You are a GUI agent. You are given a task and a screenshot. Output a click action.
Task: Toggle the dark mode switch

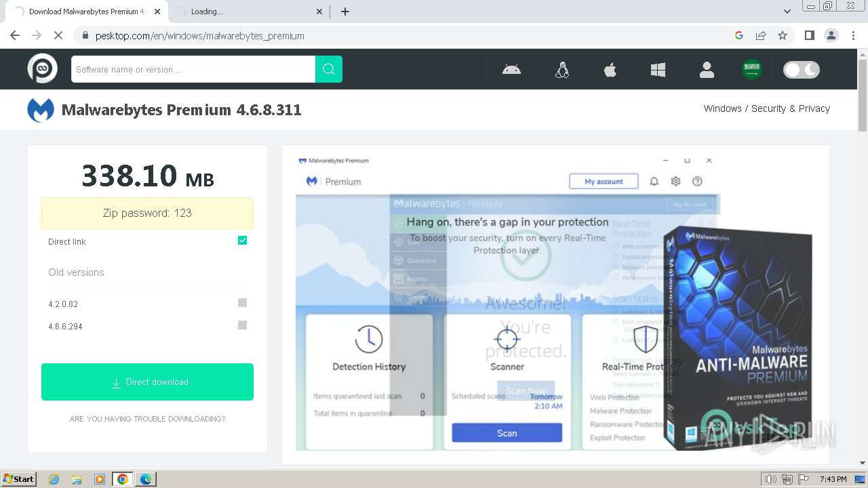(x=802, y=69)
